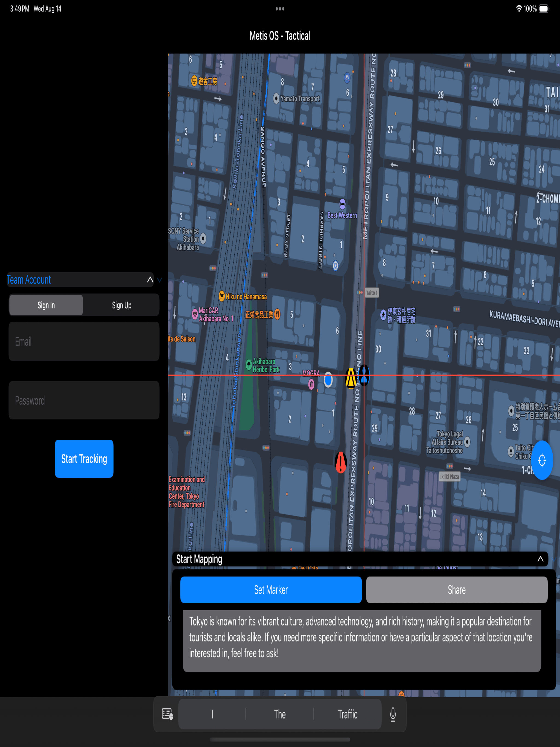The height and width of the screenshot is (747, 560).
Task: Tap Tokyo Legal Affairs Bureau pin
Action: point(467,441)
